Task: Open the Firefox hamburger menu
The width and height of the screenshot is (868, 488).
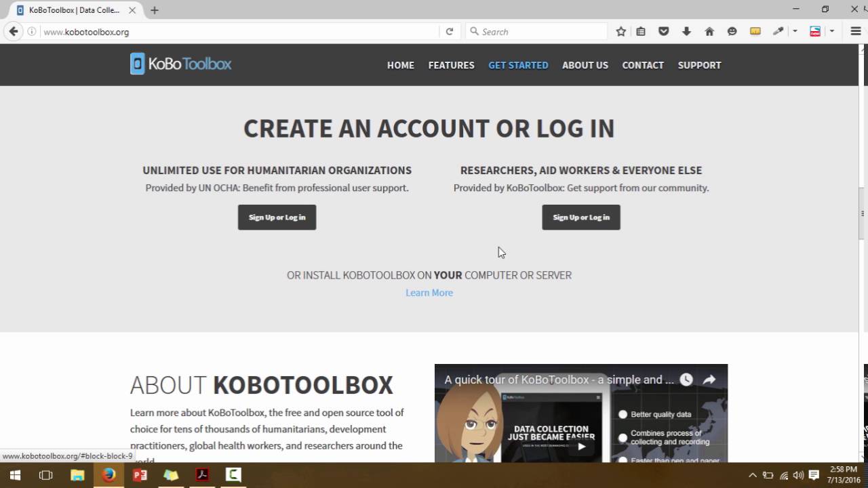Action: coord(856,31)
